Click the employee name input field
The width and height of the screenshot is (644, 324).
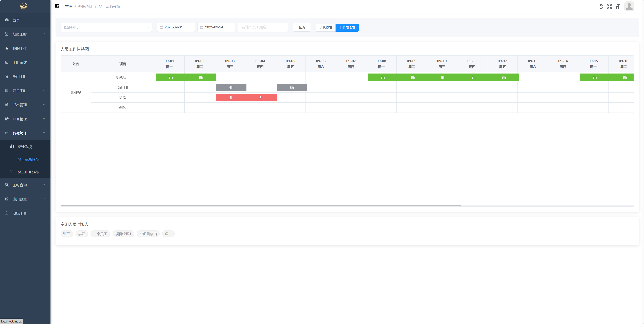[263, 27]
